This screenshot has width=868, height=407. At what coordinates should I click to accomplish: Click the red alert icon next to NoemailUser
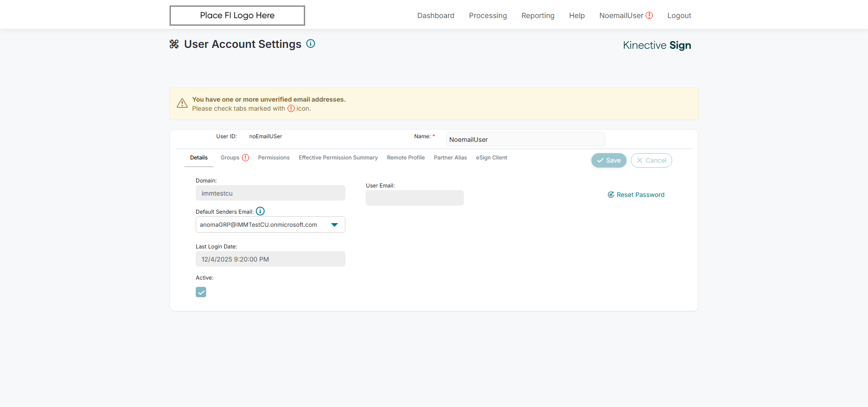coord(649,15)
